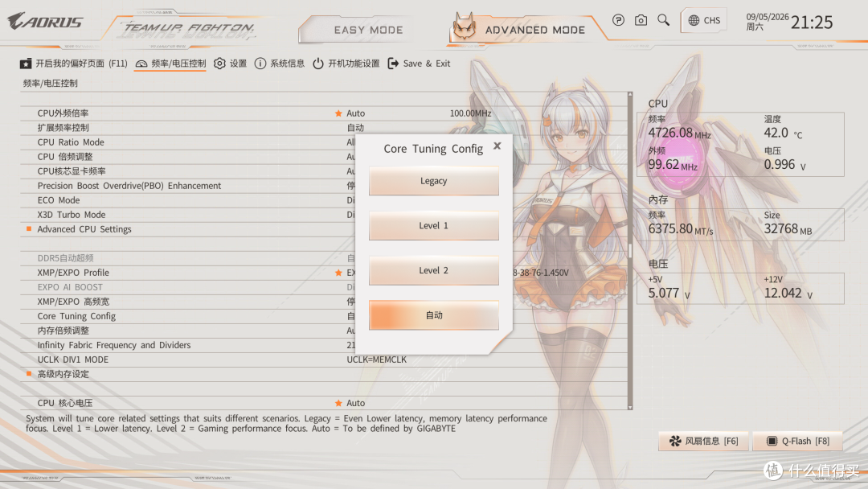Open the search magnifier icon
The height and width of the screenshot is (489, 868).
click(x=663, y=20)
